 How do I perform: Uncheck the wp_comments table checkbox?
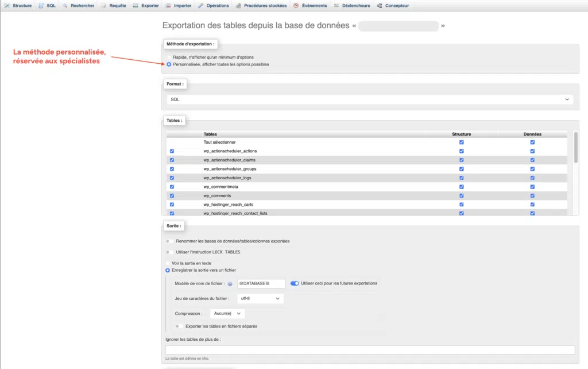[172, 195]
